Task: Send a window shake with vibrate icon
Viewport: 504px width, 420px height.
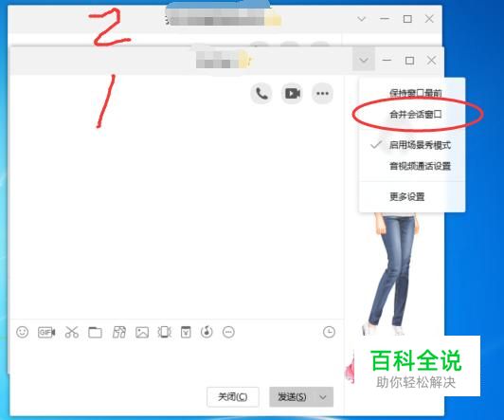Action: point(164,332)
